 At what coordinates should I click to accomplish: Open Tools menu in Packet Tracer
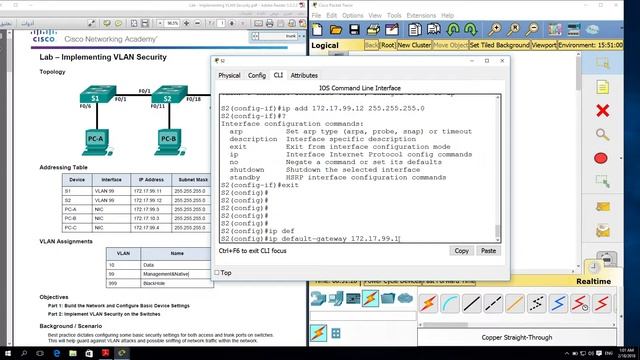coord(394,16)
